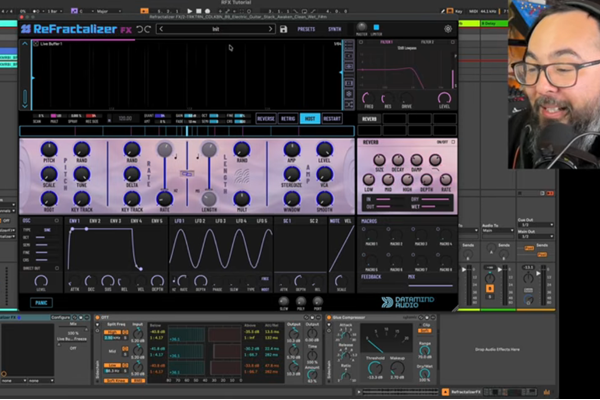Toggle the REVERB ON/OFF checkbox
Viewport: 600px width, 400px height.
tap(453, 142)
